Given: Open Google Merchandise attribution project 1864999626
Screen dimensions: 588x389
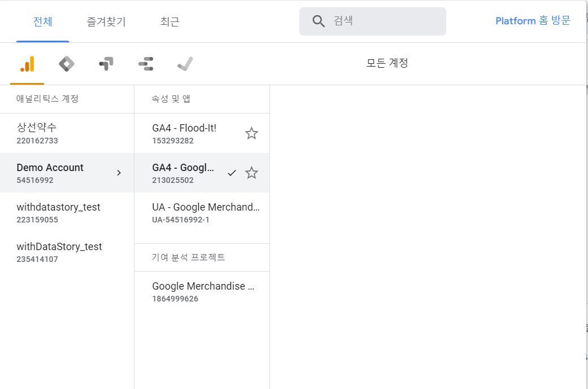Looking at the screenshot, I should pyautogui.click(x=202, y=291).
